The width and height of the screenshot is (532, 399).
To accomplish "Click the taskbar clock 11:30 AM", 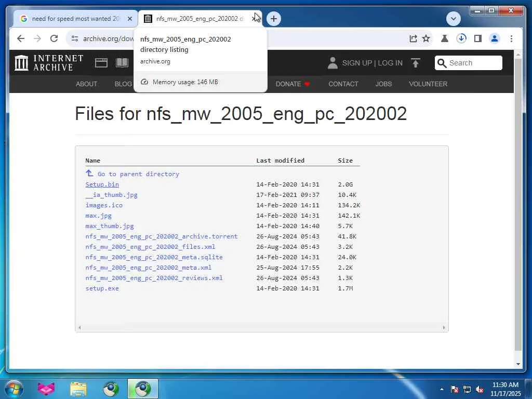I will 505,385.
